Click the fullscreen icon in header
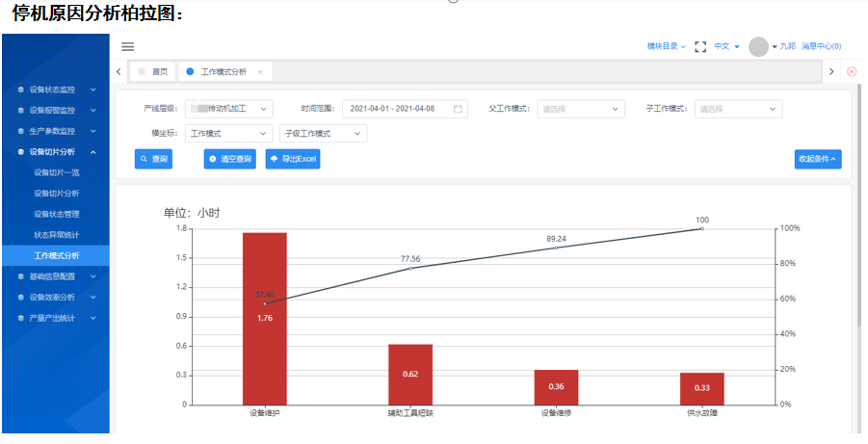This screenshot has height=444, width=868. (700, 46)
